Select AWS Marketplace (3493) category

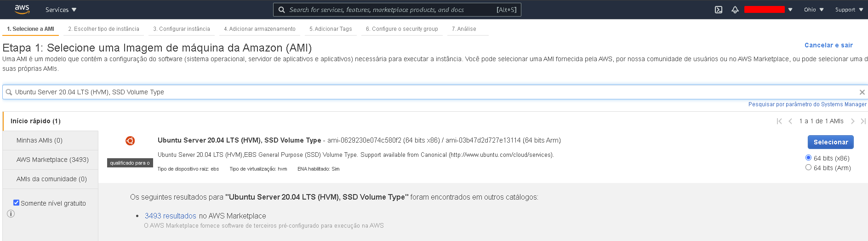click(51, 160)
